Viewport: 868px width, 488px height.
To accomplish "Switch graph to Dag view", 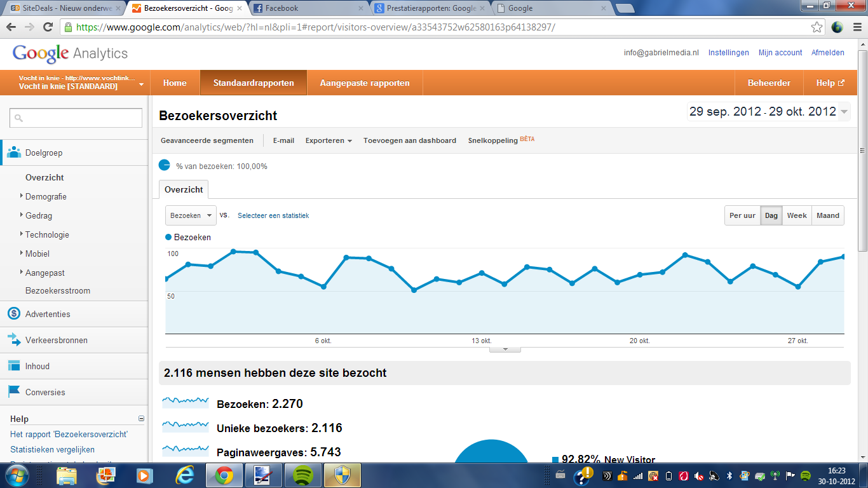I will 771,215.
